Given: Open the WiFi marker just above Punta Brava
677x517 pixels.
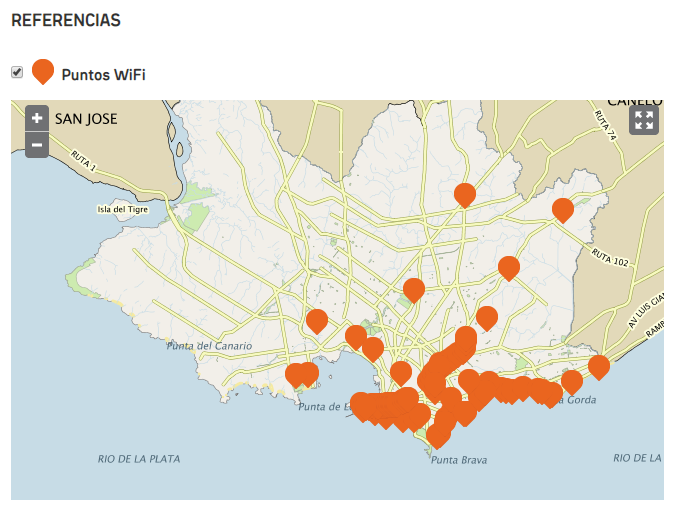Looking at the screenshot, I should (x=438, y=435).
